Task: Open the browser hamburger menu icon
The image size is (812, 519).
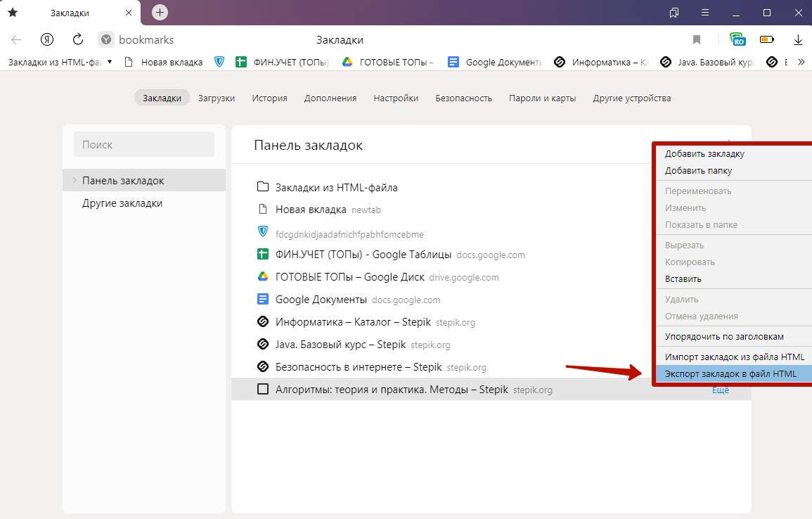Action: [x=705, y=13]
